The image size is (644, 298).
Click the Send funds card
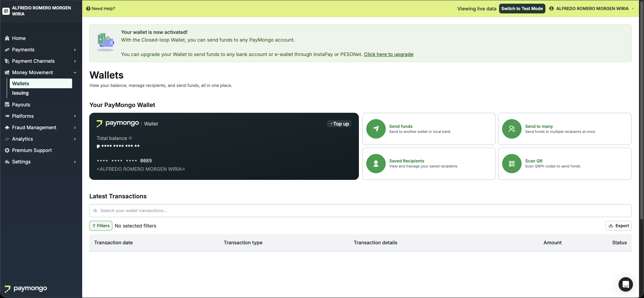point(429,129)
